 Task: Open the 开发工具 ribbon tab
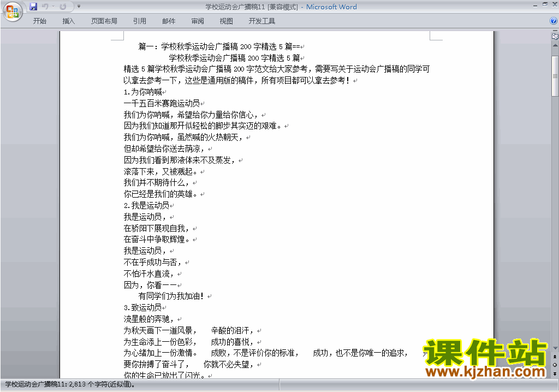(261, 21)
